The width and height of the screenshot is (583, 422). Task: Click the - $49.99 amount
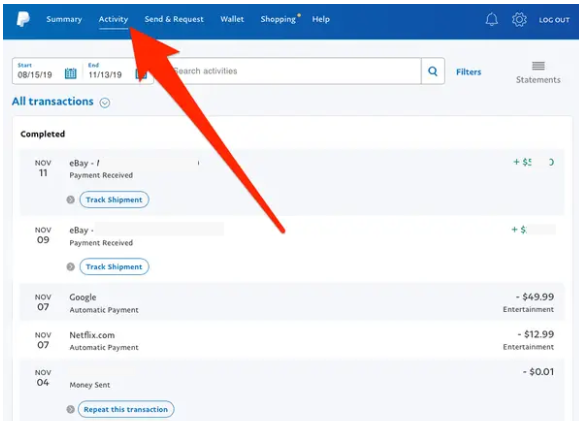[x=535, y=297]
